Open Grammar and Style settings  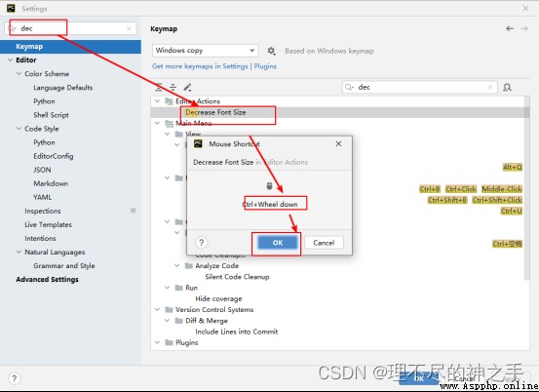[x=64, y=266]
